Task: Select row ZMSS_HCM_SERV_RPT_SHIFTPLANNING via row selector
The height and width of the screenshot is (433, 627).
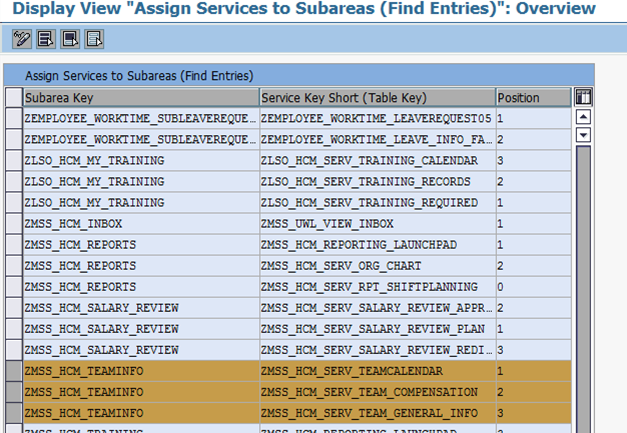Action: (x=14, y=287)
